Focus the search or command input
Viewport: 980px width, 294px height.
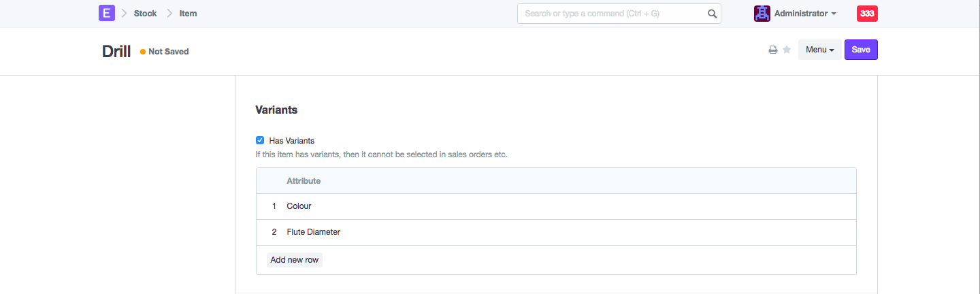(612, 14)
